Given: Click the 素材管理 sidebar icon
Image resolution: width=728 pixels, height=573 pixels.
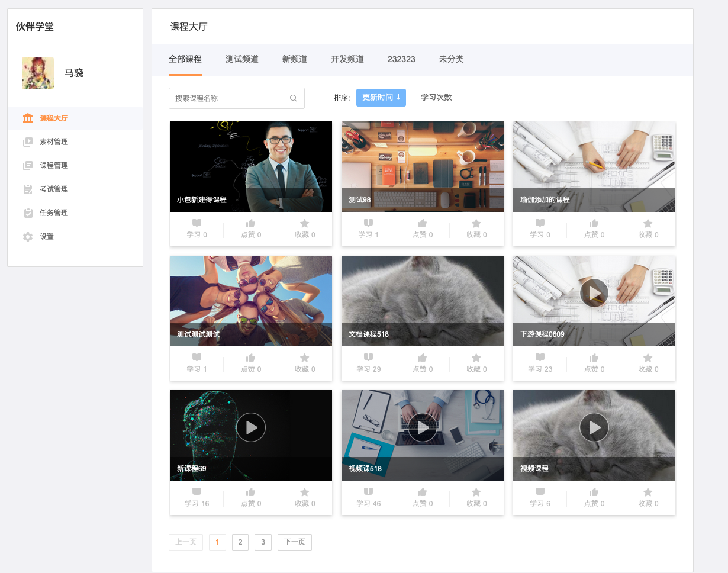Looking at the screenshot, I should pyautogui.click(x=28, y=141).
